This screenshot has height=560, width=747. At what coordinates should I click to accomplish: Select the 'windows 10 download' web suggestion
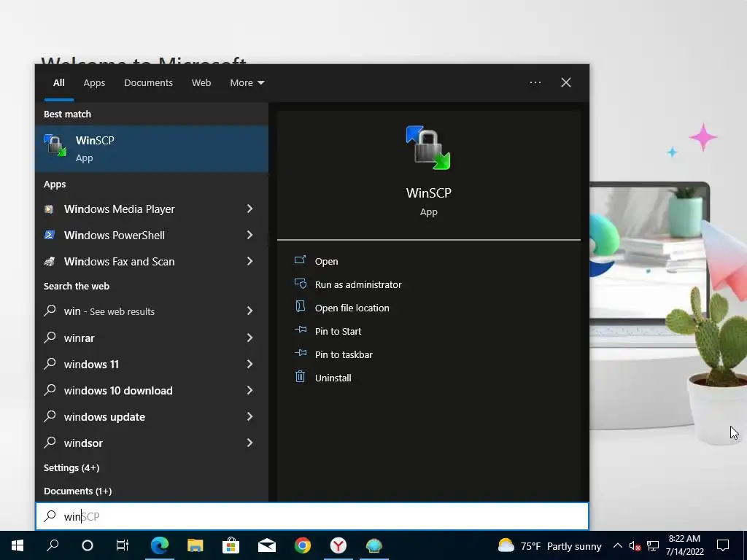(118, 391)
